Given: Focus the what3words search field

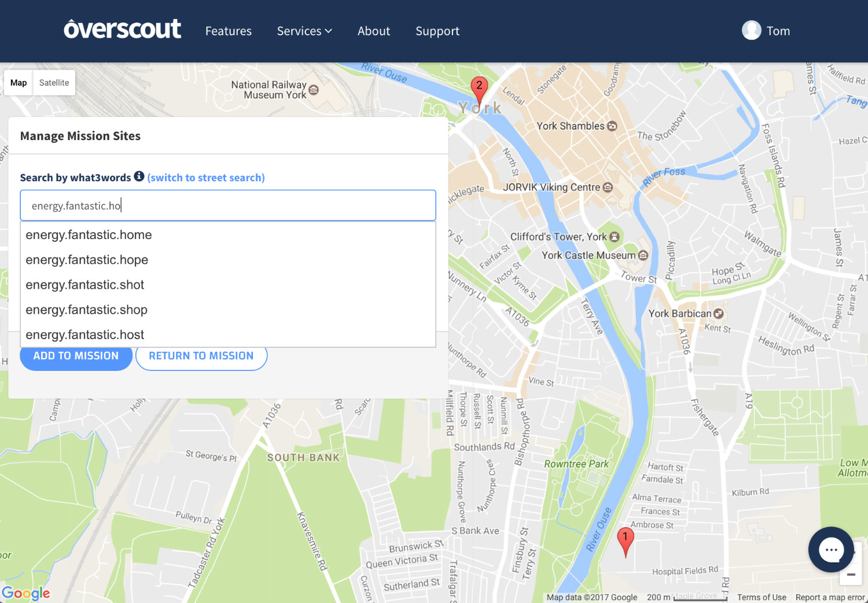Looking at the screenshot, I should tap(228, 205).
